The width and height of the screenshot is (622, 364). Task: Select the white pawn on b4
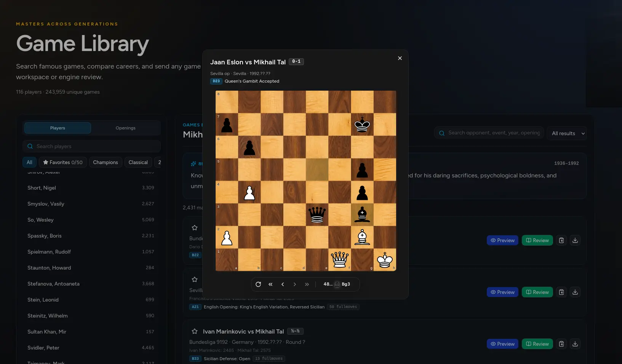pos(249,192)
